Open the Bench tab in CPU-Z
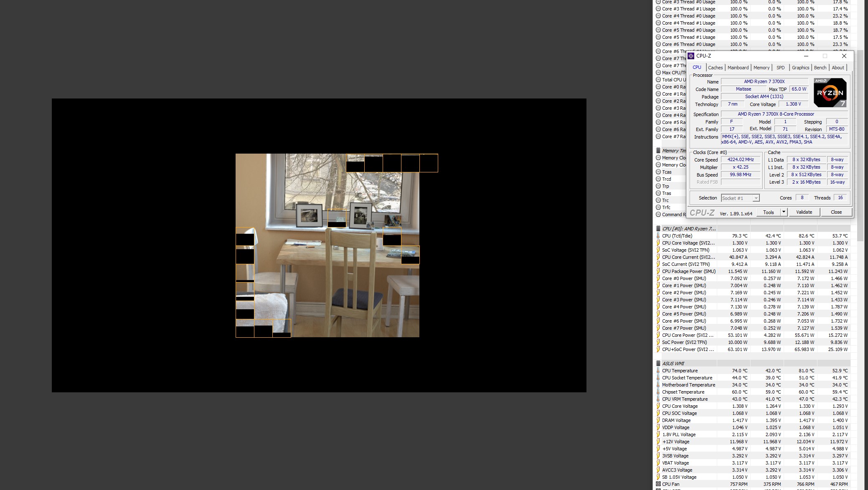This screenshot has height=490, width=868. 820,68
